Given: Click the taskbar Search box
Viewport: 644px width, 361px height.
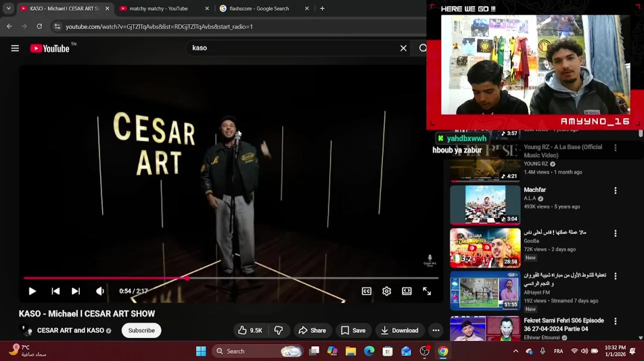Looking at the screenshot, I should coord(258,351).
